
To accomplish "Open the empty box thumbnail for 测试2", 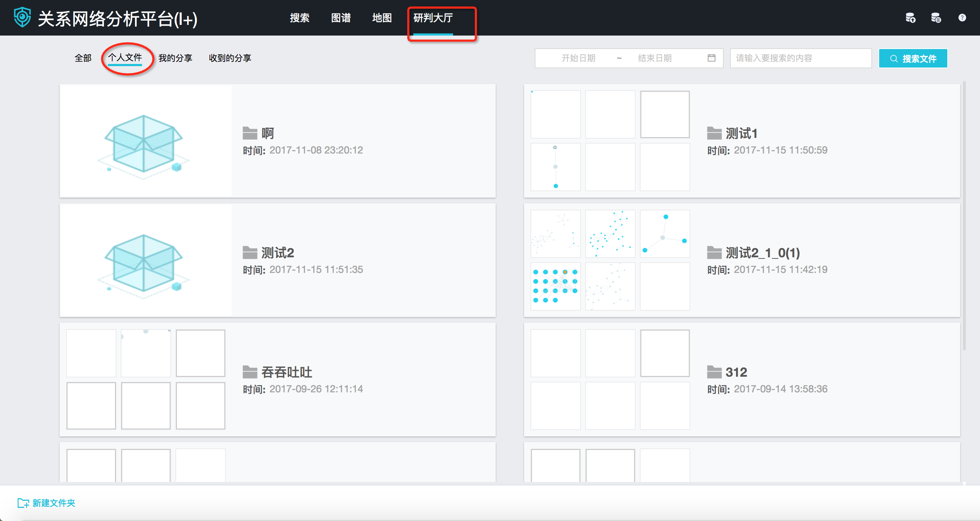I will tap(145, 260).
